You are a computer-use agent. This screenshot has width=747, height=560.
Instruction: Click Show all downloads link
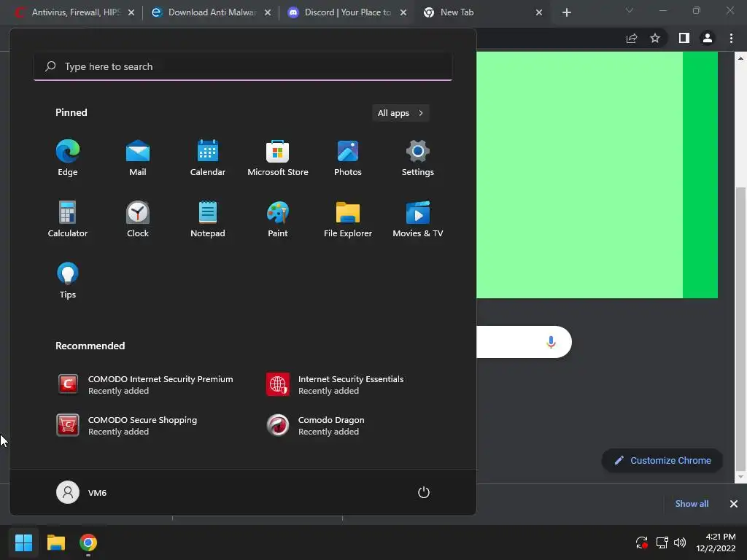pyautogui.click(x=692, y=504)
